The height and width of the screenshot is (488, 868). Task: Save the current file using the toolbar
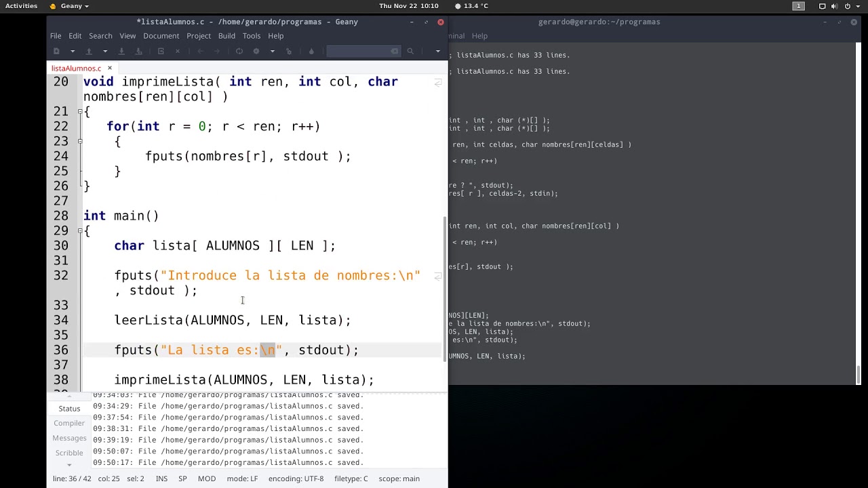[121, 51]
